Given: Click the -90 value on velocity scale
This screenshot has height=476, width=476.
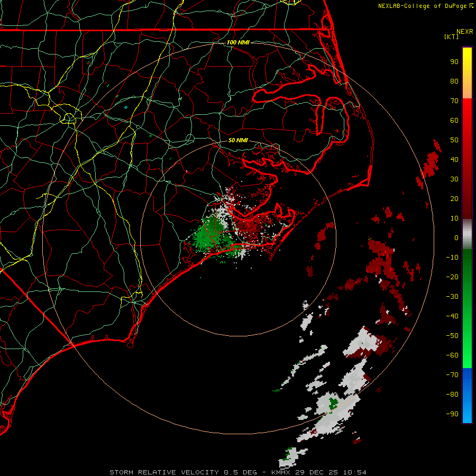Looking at the screenshot, I should 452,414.
